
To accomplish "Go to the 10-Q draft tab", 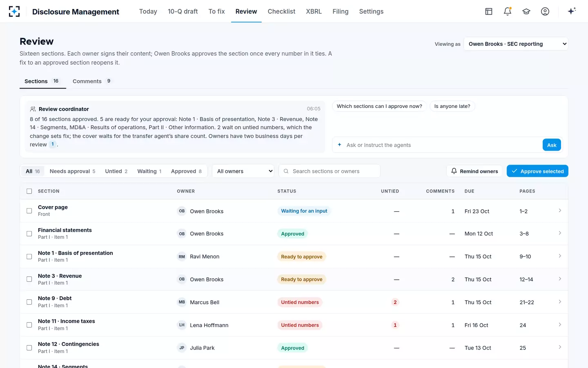I will pyautogui.click(x=183, y=11).
